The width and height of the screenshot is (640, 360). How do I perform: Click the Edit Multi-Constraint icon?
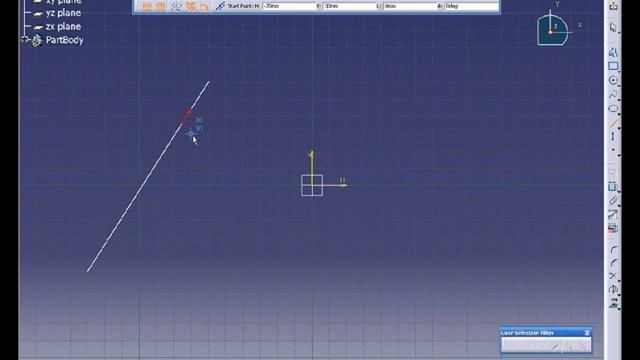[613, 228]
